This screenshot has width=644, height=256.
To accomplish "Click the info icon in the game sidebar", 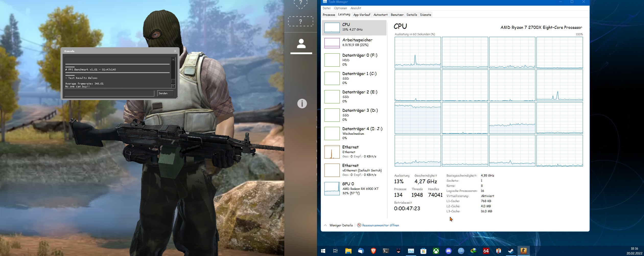I will [302, 104].
